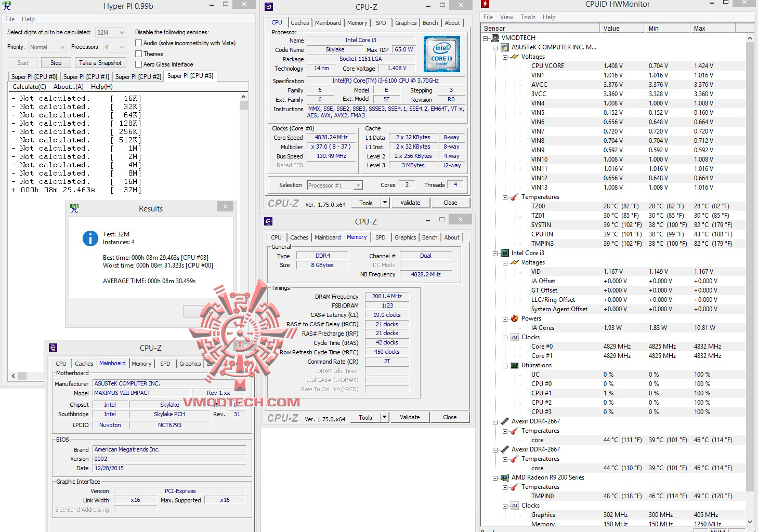758x532 pixels.
Task: Check the Aero Glass Interface option
Action: (x=139, y=64)
